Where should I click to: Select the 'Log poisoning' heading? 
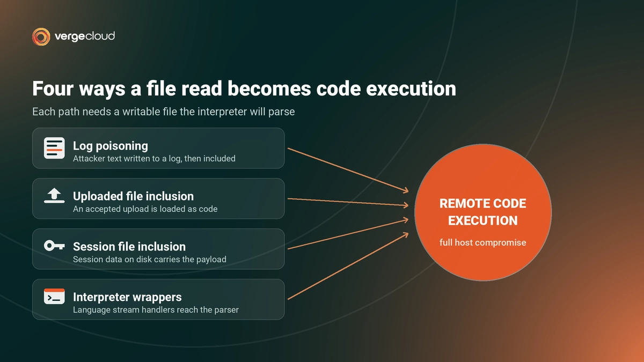click(x=111, y=146)
